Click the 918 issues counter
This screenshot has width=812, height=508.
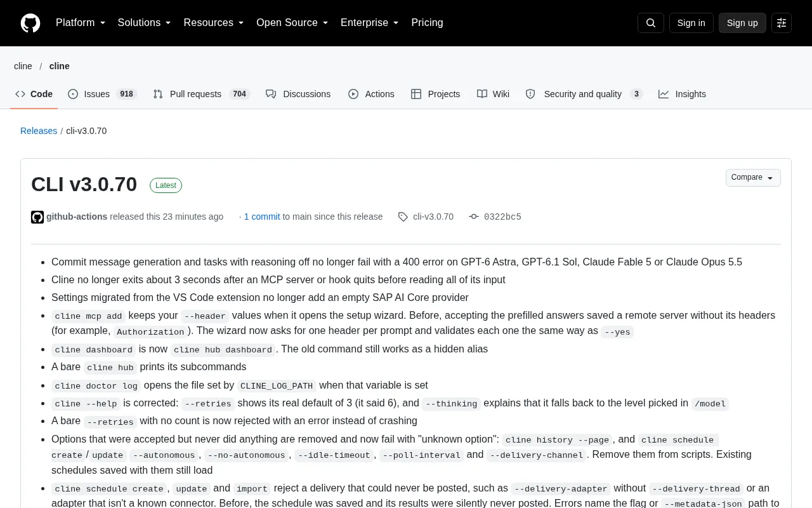127,94
